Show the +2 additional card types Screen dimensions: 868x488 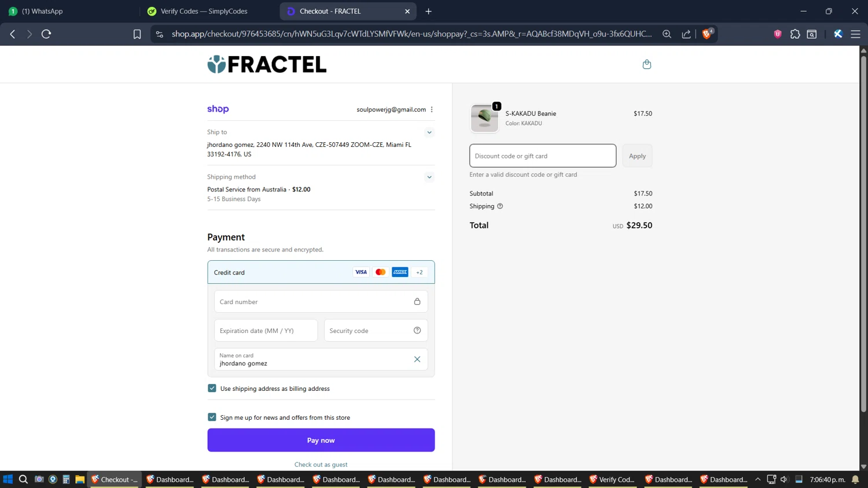(420, 272)
